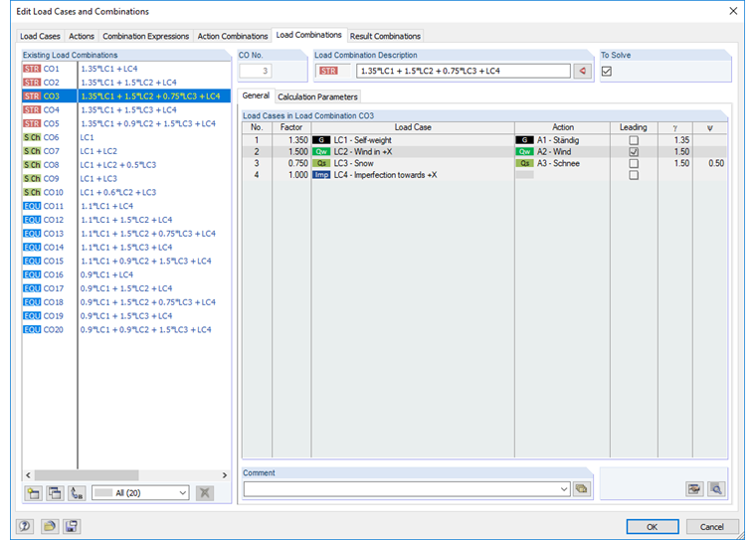Select combination CO7 LC1 + LC2
This screenshot has width=756, height=540.
click(x=126, y=151)
